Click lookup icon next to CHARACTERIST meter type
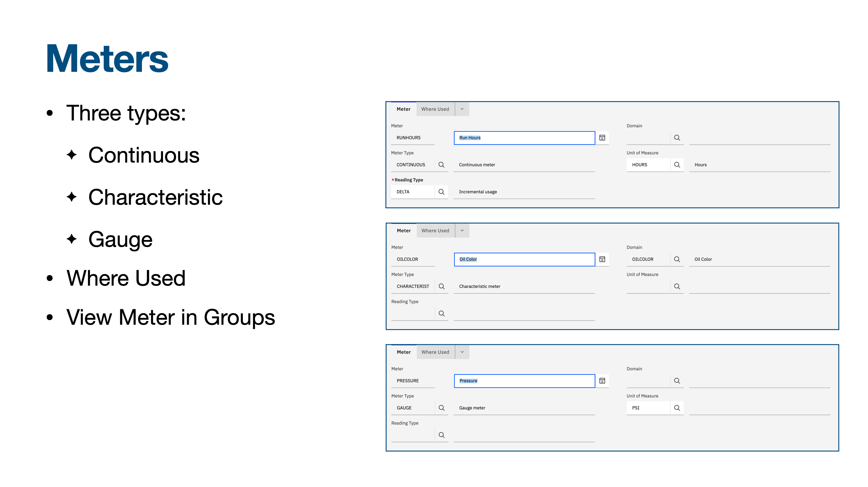Viewport: 868px width, 487px height. pos(442,286)
